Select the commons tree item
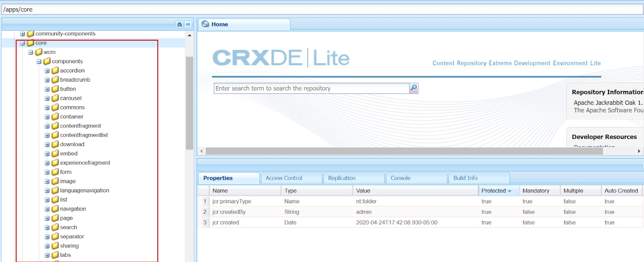This screenshot has height=262, width=644. click(72, 107)
